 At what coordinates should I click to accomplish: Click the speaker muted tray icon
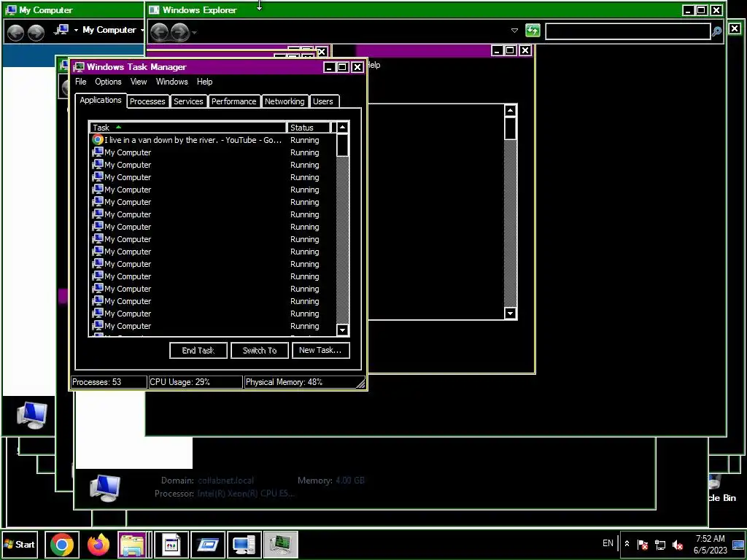click(x=677, y=544)
